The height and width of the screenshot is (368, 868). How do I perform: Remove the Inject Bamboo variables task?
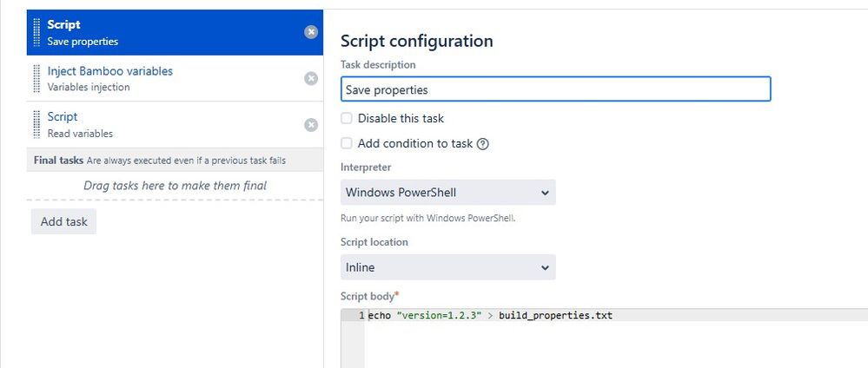pos(311,79)
